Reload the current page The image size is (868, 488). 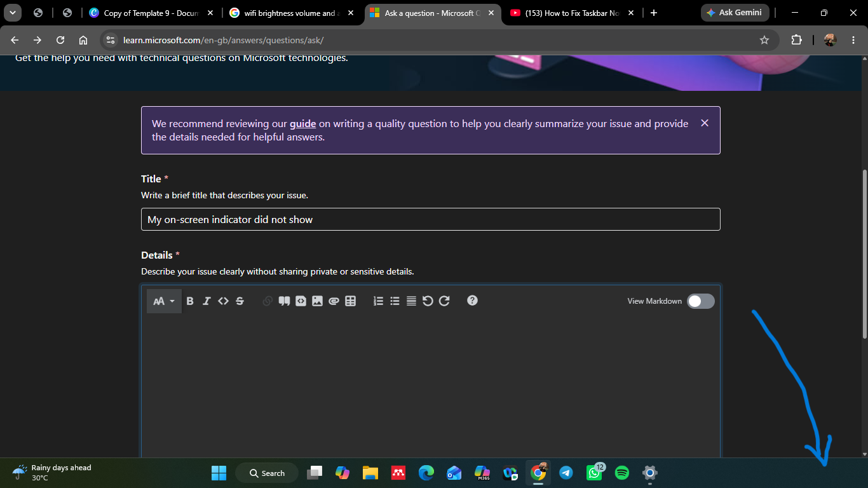click(x=60, y=40)
